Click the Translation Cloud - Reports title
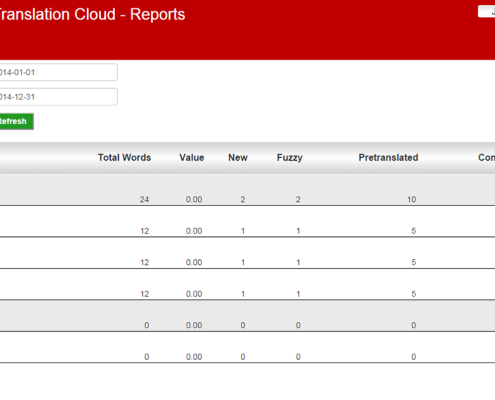 (92, 14)
